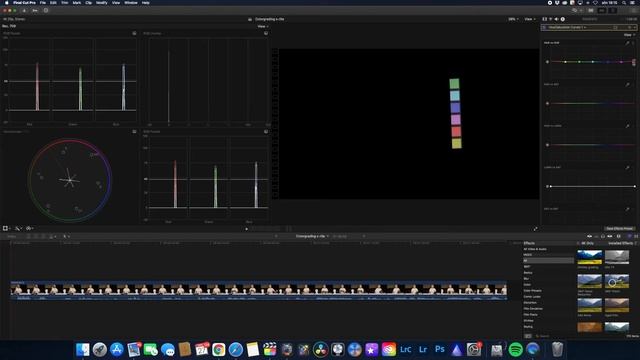Select yellow control point on Hue vs Hue
The width and height of the screenshot is (640, 360).
click(x=565, y=62)
